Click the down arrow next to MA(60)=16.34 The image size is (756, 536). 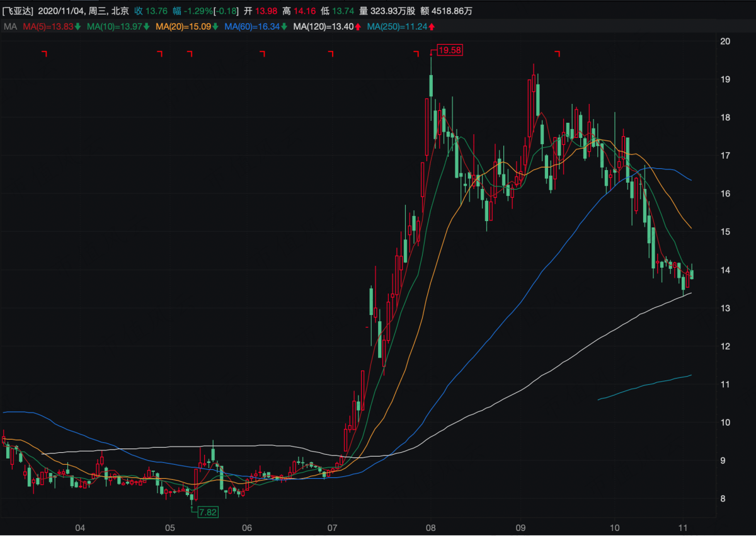point(284,26)
